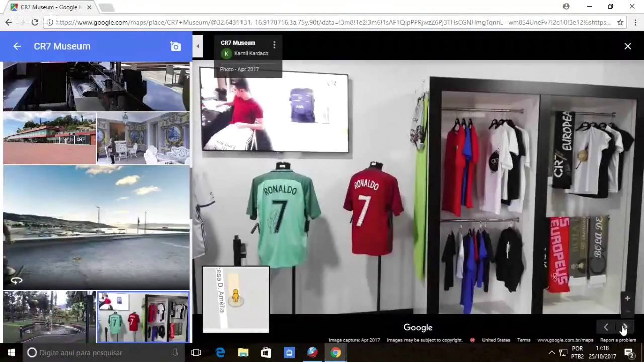Select the blue tiled room thumbnail
This screenshot has height=362, width=644.
coord(143,138)
